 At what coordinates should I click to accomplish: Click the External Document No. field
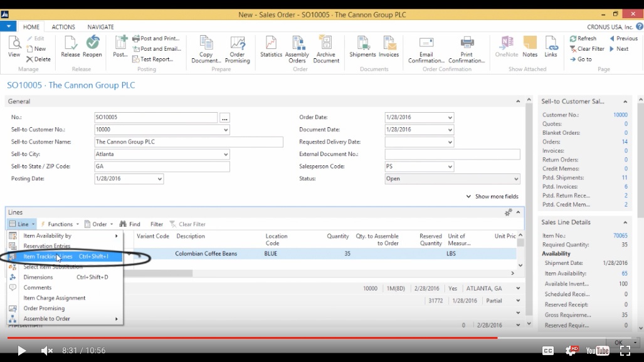tap(452, 154)
